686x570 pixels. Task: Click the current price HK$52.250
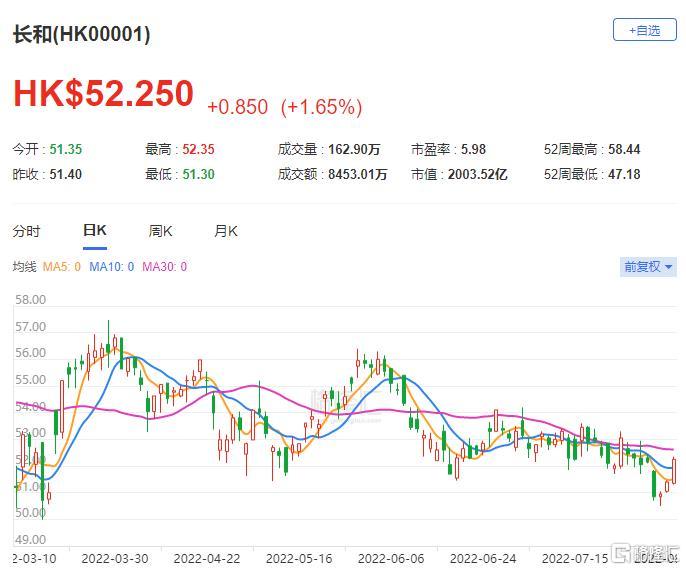click(103, 93)
